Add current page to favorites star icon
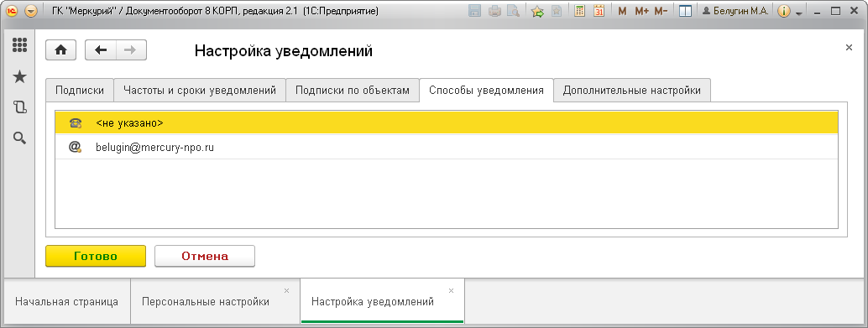Image resolution: width=868 pixels, height=328 pixels. click(537, 11)
